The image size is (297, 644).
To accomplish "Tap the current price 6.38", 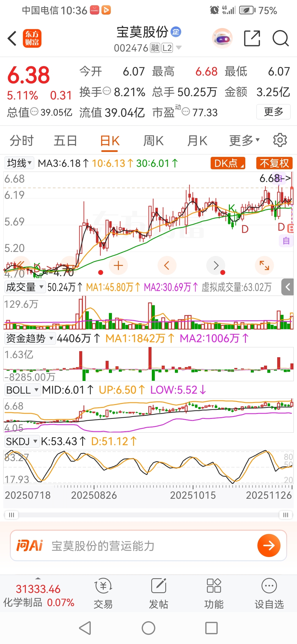I will pyautogui.click(x=29, y=75).
